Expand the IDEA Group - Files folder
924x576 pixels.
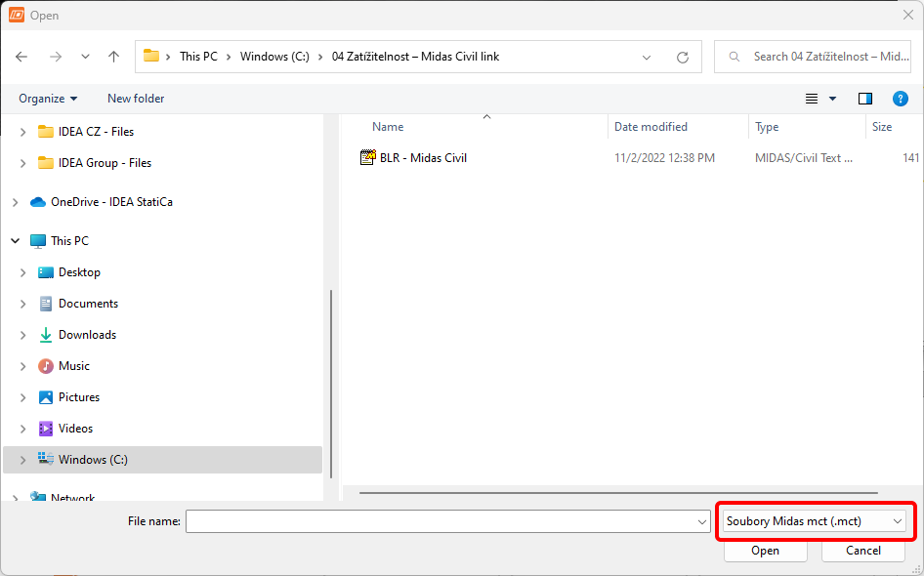[23, 163]
